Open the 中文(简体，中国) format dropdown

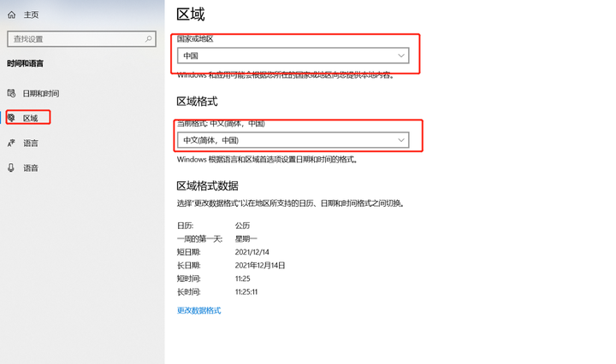tap(293, 140)
